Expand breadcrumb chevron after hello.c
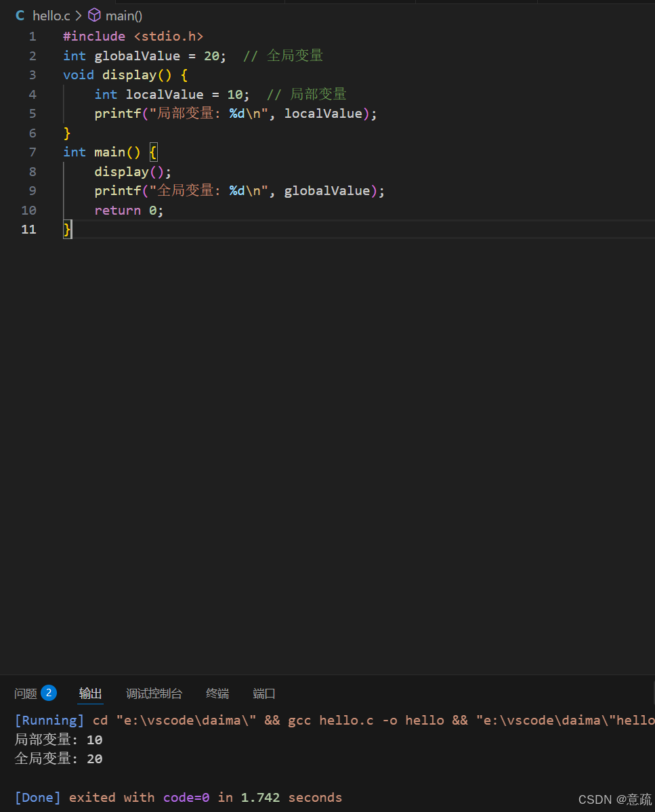Viewport: 655px width, 812px height. point(79,16)
